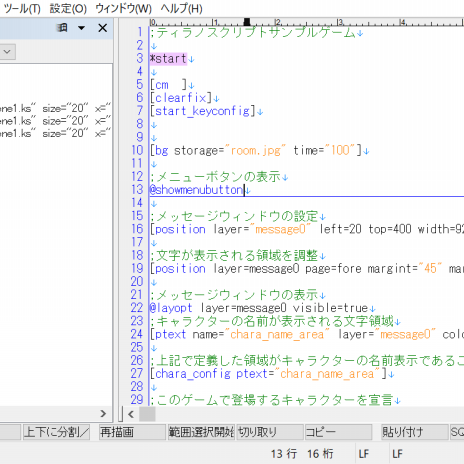Open the side panel dropdown arrow menu
Screen dimensions: 464x464
pos(81,28)
